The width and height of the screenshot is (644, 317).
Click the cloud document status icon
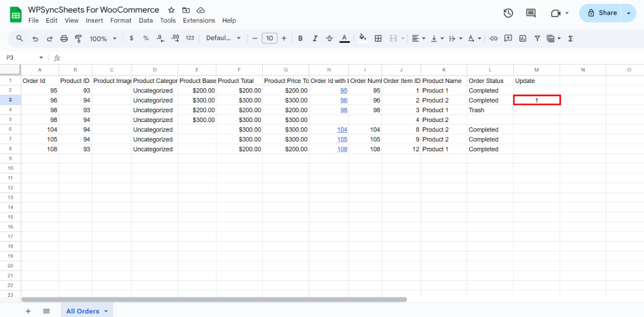[x=201, y=10]
